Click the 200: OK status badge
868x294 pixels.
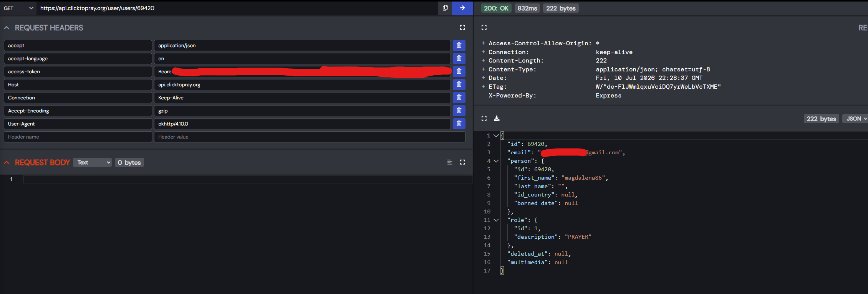tap(496, 8)
